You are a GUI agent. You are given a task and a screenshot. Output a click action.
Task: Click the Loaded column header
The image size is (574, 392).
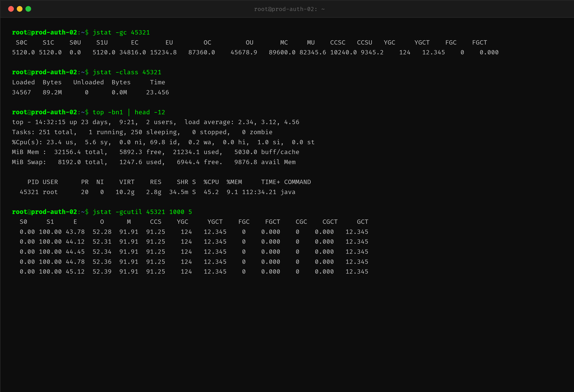pyautogui.click(x=23, y=82)
